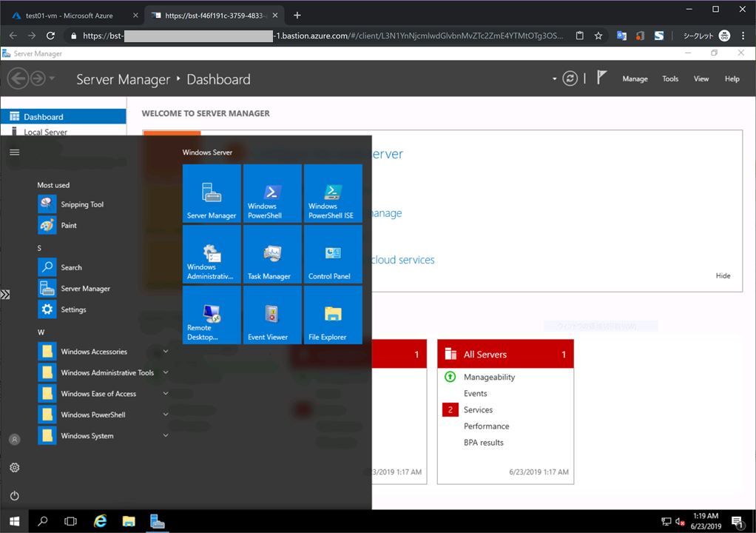Launch the Task Manager tile
This screenshot has width=756, height=533.
(x=272, y=254)
